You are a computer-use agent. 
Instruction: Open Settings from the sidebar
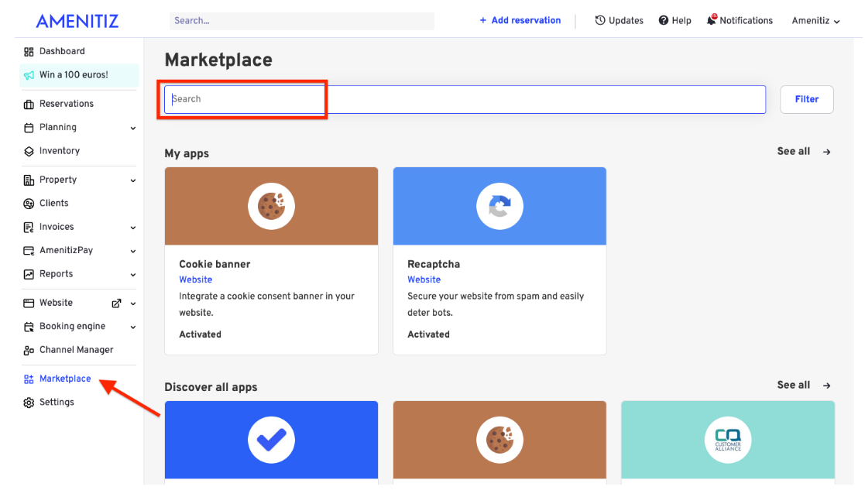point(57,403)
